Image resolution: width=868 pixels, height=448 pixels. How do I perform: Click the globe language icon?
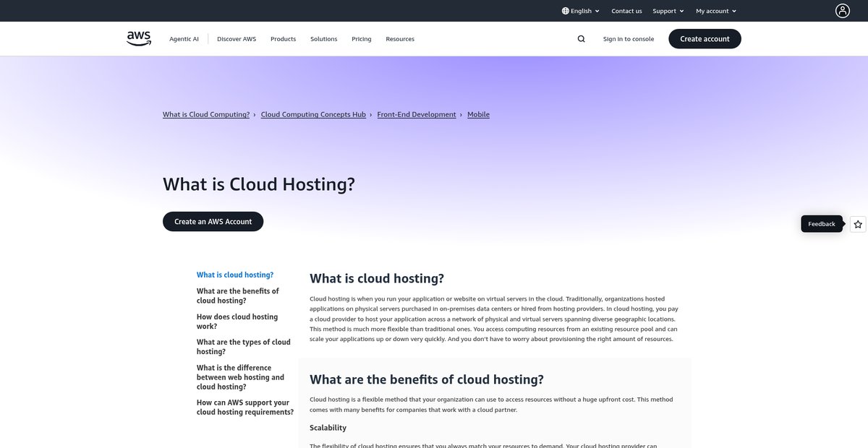pos(566,11)
